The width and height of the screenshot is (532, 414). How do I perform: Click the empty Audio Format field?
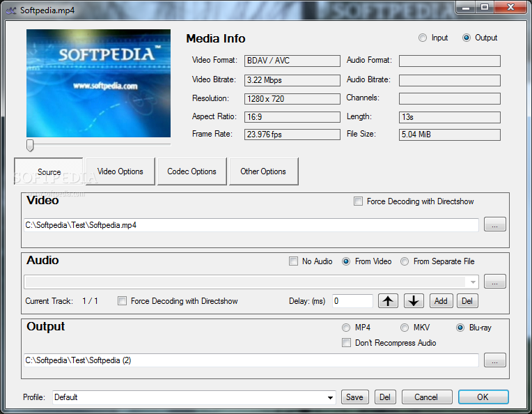pyautogui.click(x=450, y=61)
